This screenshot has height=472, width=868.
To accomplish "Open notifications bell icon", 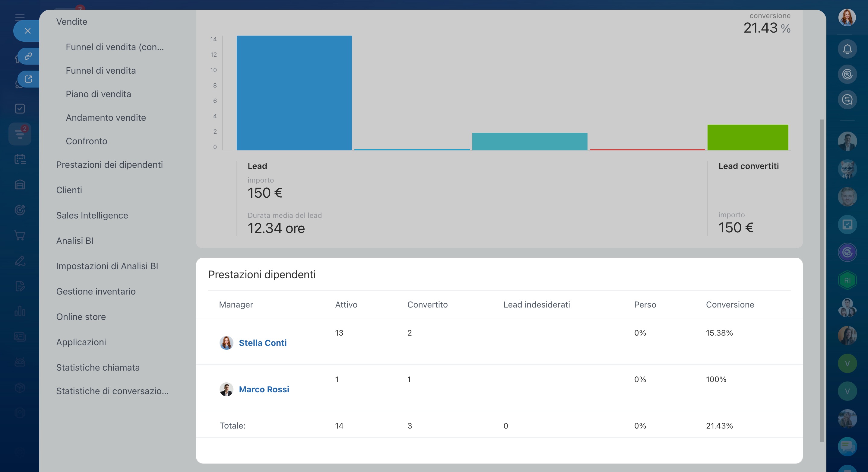I will [x=847, y=49].
